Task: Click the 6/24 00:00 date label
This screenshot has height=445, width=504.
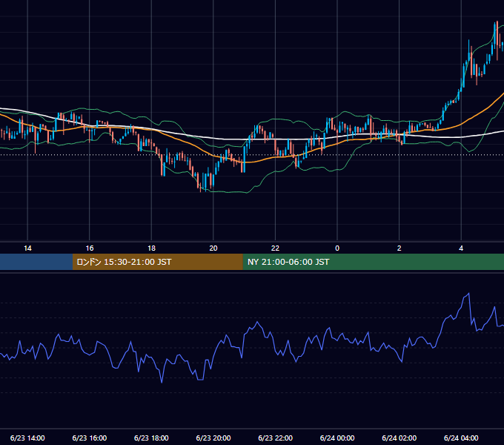Action: (x=337, y=438)
